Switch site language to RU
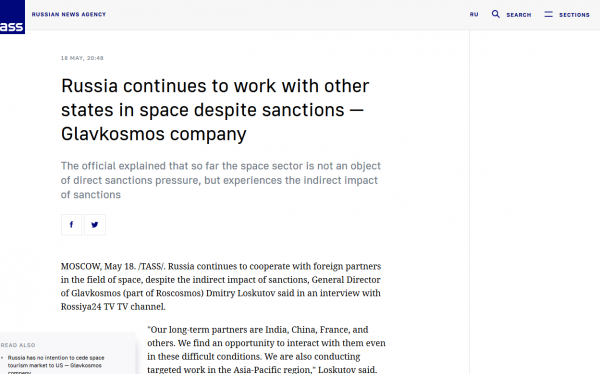This screenshot has width=600, height=374. pos(474,15)
